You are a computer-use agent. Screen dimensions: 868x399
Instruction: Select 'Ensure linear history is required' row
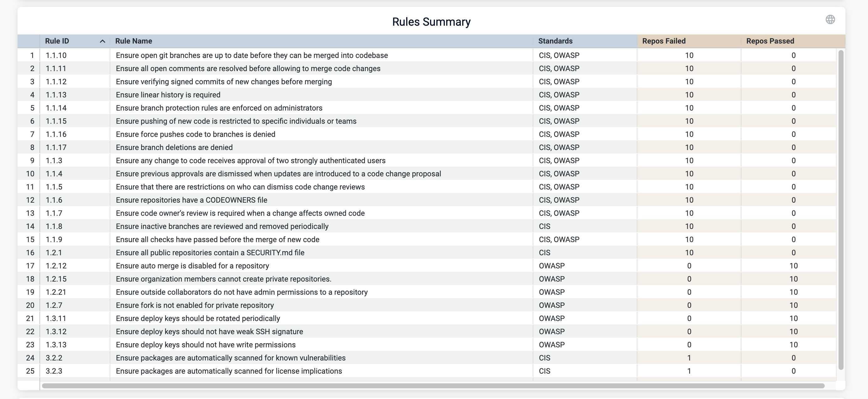pos(168,95)
